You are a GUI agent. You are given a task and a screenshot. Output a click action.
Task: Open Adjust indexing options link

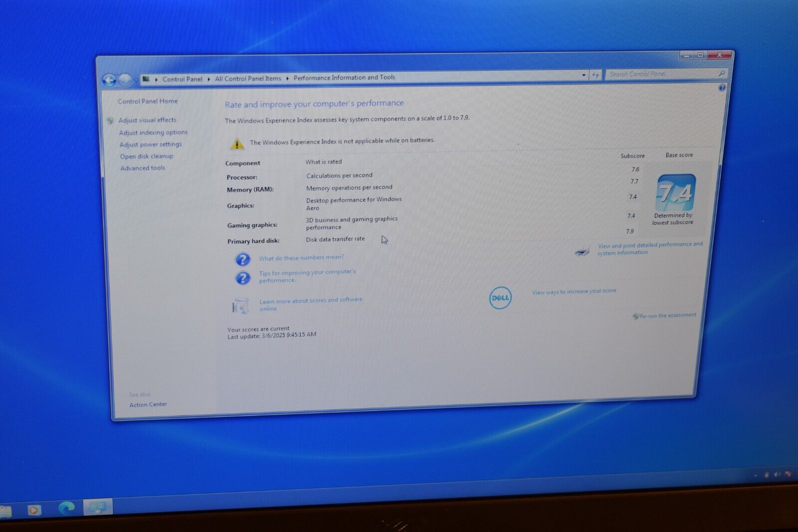pyautogui.click(x=153, y=133)
